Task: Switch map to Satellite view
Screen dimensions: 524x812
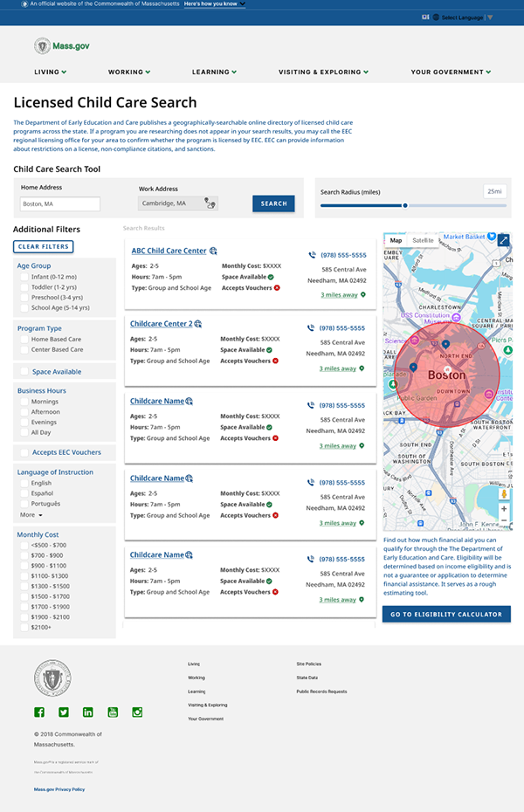Action: tap(423, 240)
